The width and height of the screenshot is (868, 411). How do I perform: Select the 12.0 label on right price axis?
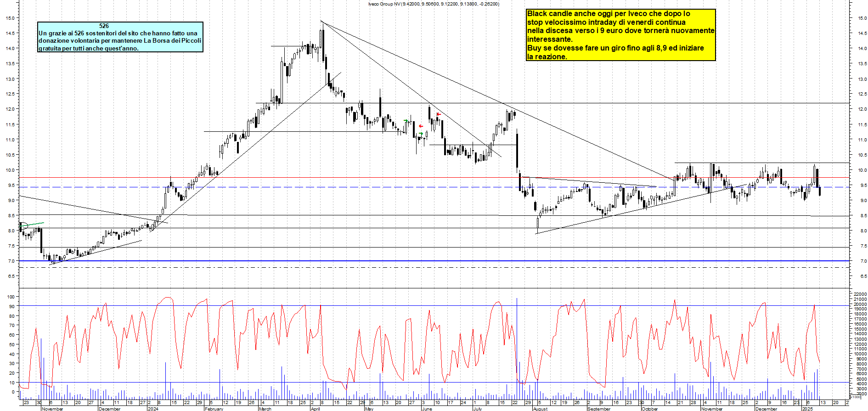coord(862,109)
